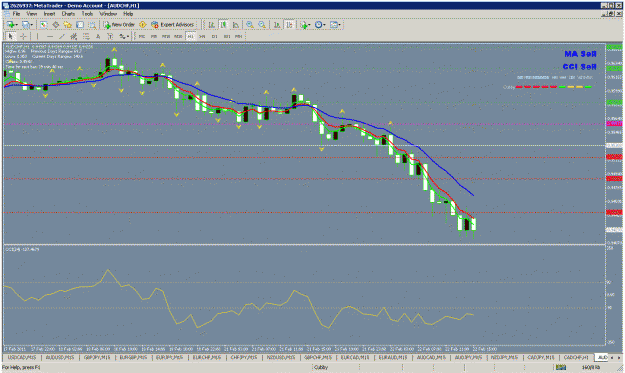Select the Crosshair tool
Screen dimensions: 625x373
click(x=23, y=36)
